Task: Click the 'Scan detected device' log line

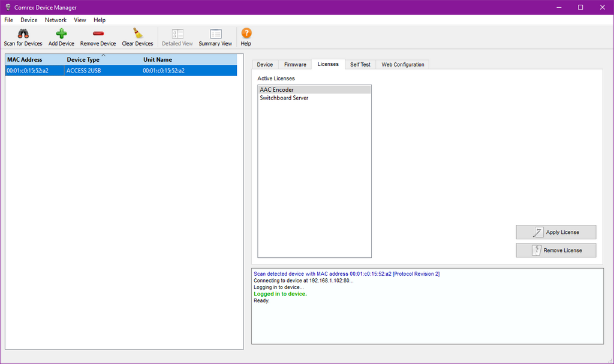Action: tap(347, 274)
